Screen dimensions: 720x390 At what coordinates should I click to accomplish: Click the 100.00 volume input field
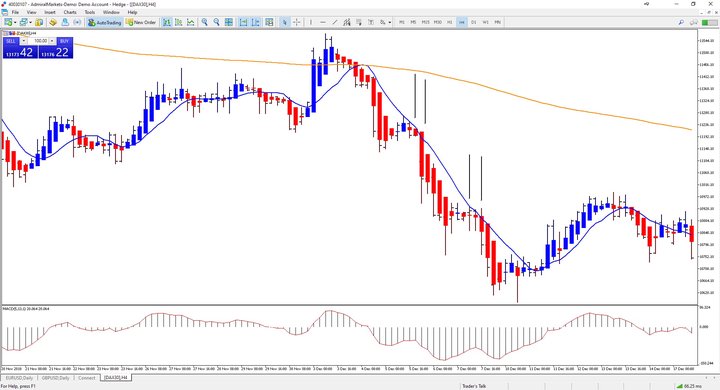pyautogui.click(x=39, y=41)
